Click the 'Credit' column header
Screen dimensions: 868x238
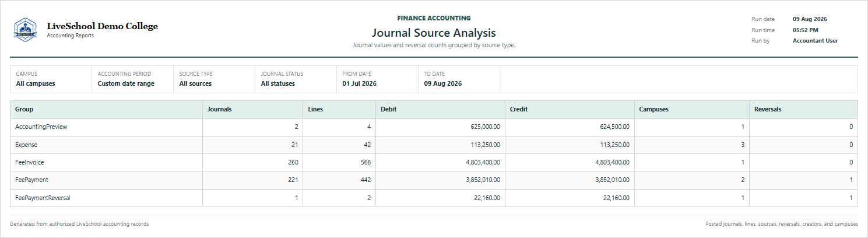coord(570,110)
